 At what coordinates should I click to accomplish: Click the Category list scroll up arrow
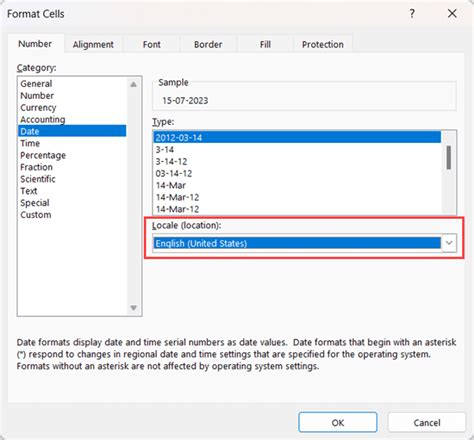[x=134, y=84]
